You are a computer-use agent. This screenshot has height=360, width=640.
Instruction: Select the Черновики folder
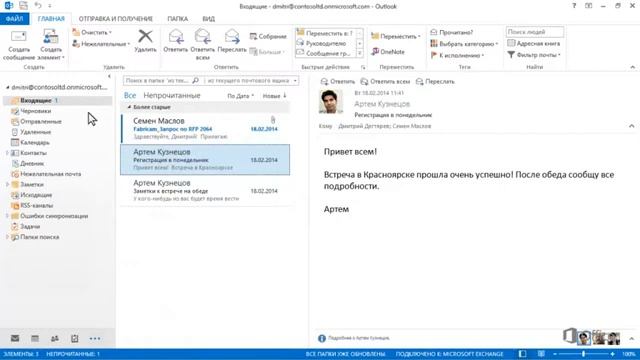coord(36,111)
